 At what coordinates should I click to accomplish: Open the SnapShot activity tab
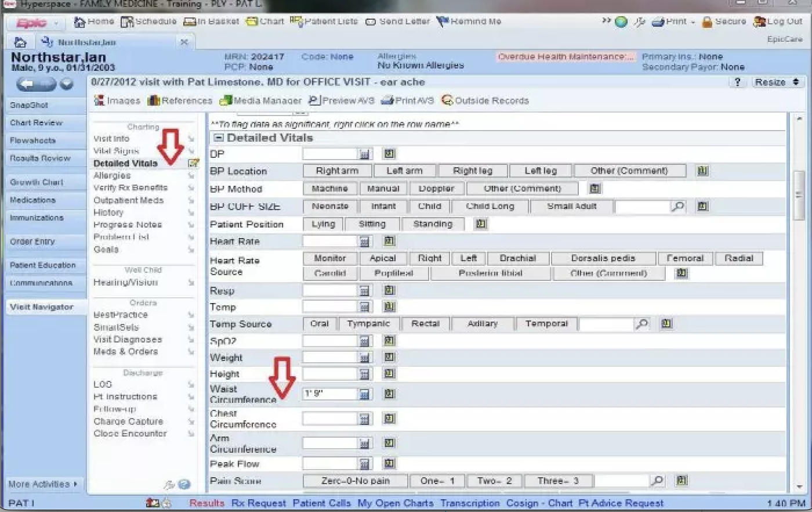45,105
